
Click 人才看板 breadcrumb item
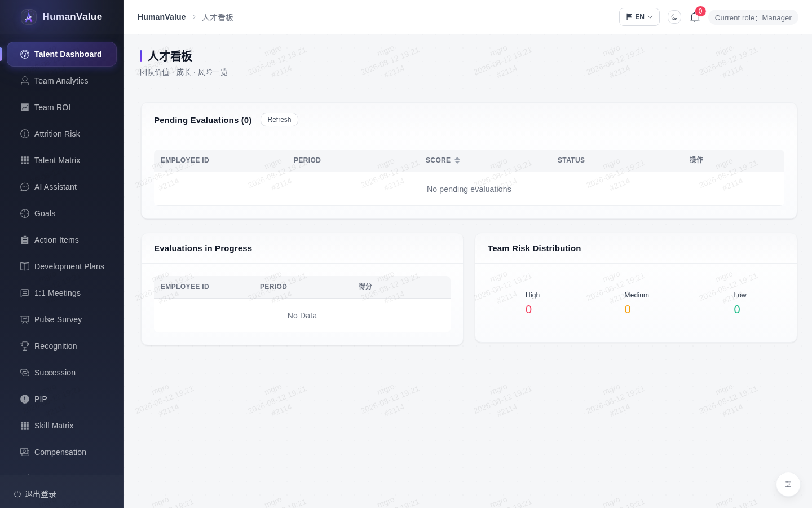pos(218,17)
